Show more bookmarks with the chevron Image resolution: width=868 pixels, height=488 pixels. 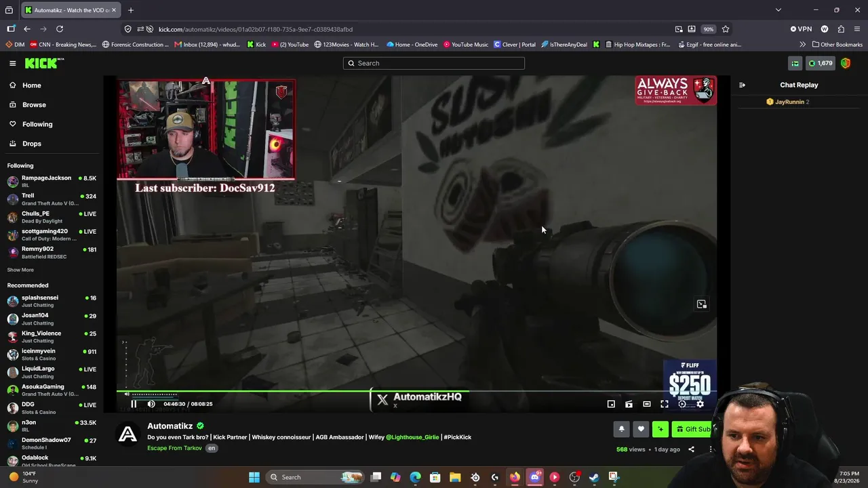[803, 45]
